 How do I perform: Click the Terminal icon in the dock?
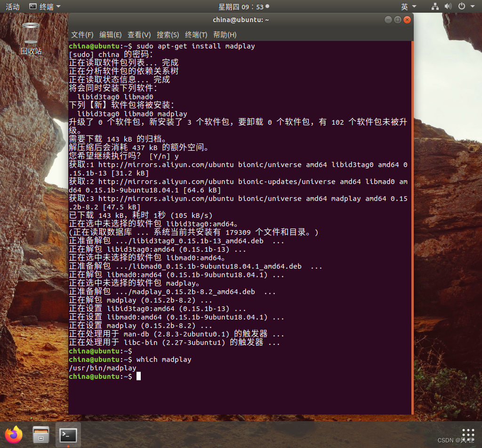pos(67,434)
